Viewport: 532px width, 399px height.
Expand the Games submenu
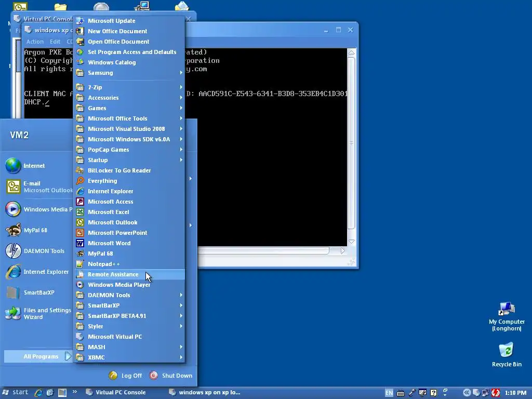click(x=129, y=108)
